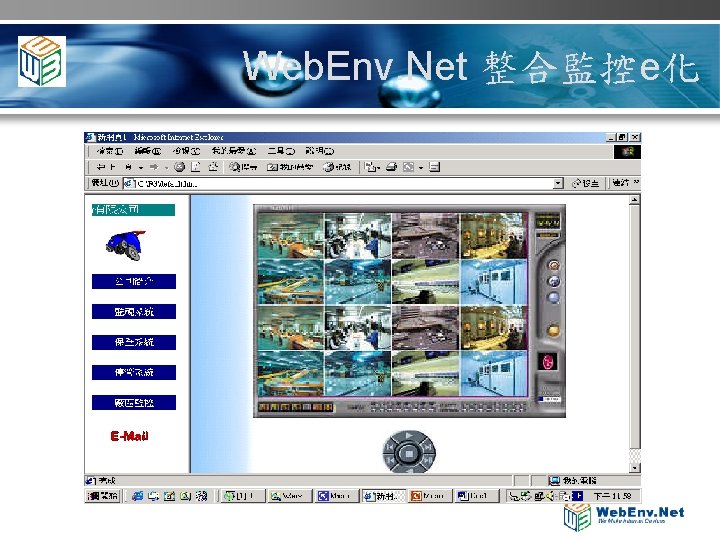Open the 說明(H) Help menu
The image size is (720, 540).
[x=320, y=151]
